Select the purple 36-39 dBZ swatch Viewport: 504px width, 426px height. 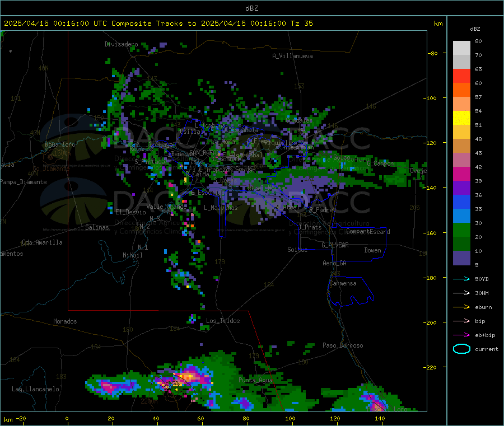[x=461, y=188]
